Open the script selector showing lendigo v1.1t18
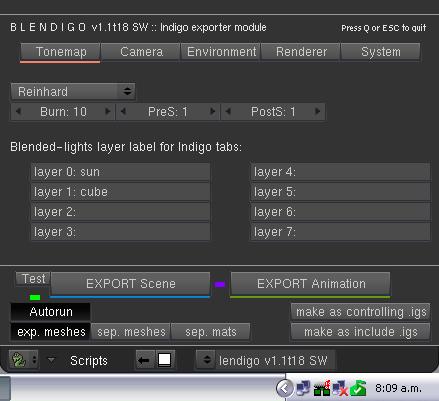Viewport: 439px width, 401px height. click(x=266, y=360)
